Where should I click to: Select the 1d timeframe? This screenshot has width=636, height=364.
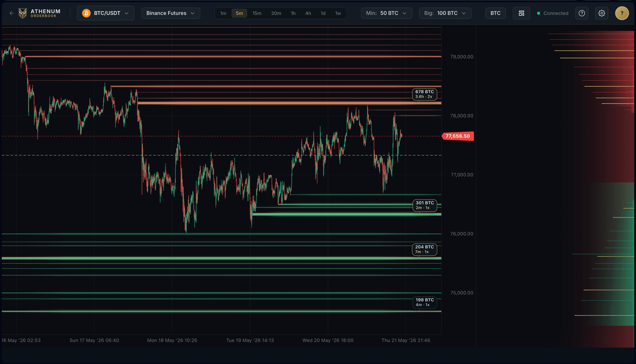(x=323, y=13)
